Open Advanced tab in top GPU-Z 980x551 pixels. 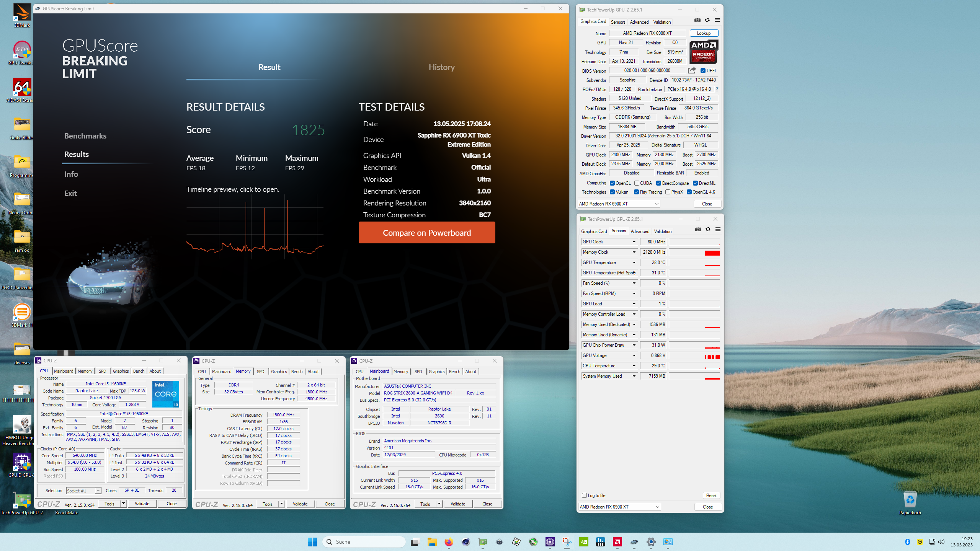point(639,22)
